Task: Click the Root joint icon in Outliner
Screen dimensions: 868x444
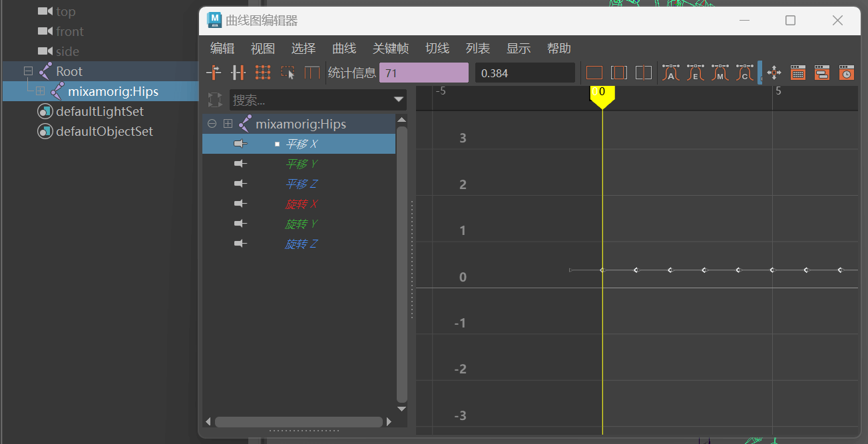Action: point(45,71)
